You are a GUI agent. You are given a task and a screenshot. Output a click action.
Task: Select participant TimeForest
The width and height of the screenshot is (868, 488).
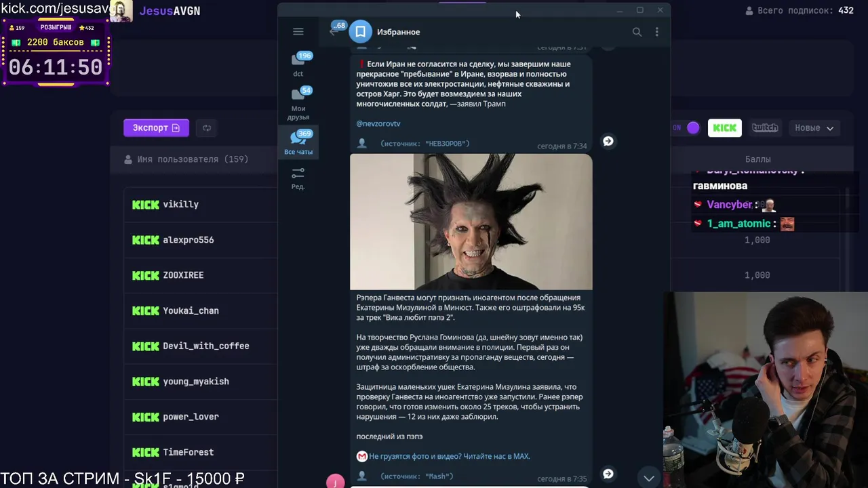coord(188,452)
